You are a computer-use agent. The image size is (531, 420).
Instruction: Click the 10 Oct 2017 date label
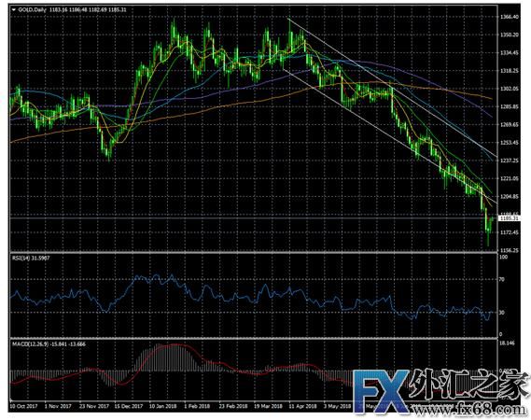tap(23, 406)
